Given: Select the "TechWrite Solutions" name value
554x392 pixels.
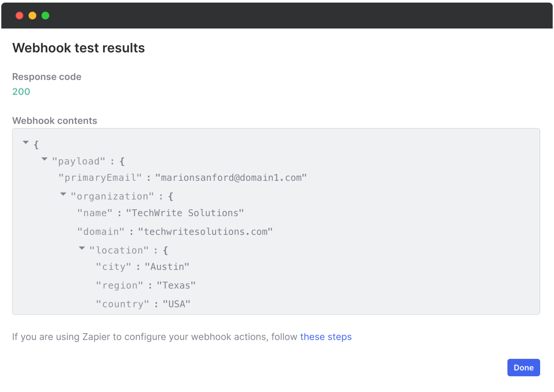Looking at the screenshot, I should point(185,213).
